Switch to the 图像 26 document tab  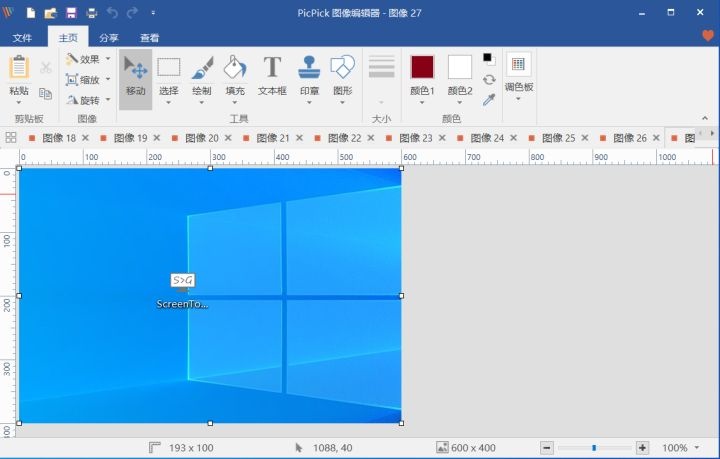click(x=630, y=138)
